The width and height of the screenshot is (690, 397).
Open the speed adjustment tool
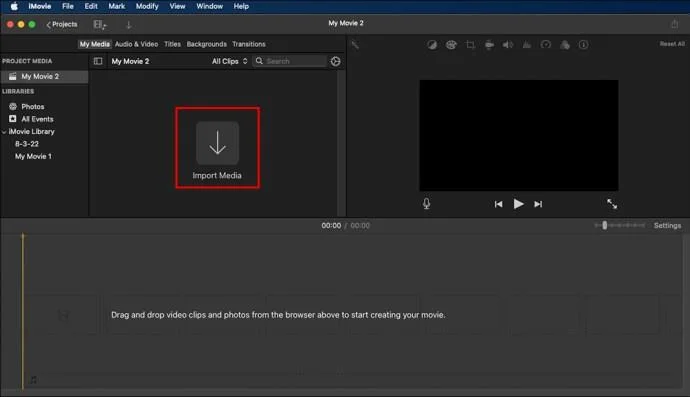coord(546,44)
